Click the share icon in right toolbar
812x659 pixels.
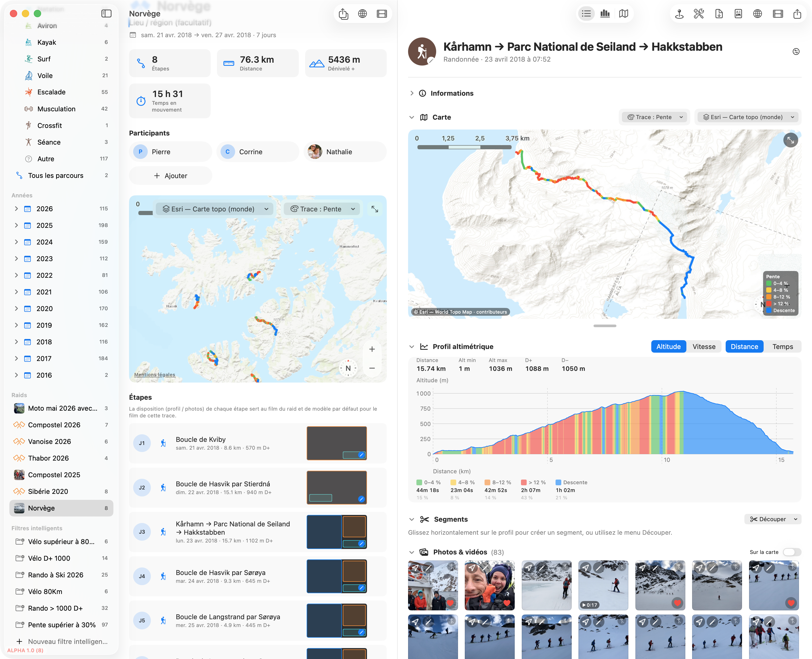click(x=797, y=14)
